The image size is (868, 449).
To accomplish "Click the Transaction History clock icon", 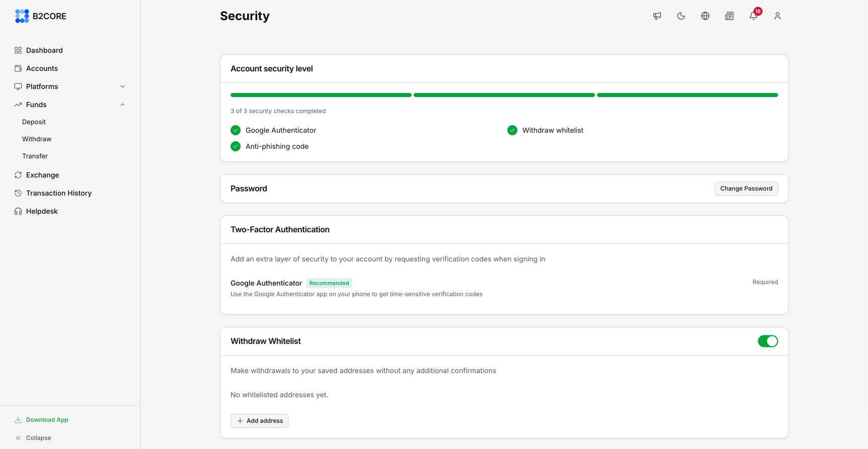I will point(18,193).
